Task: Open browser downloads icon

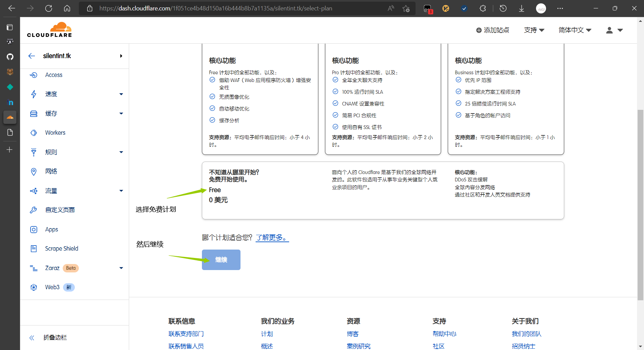Action: (522, 8)
